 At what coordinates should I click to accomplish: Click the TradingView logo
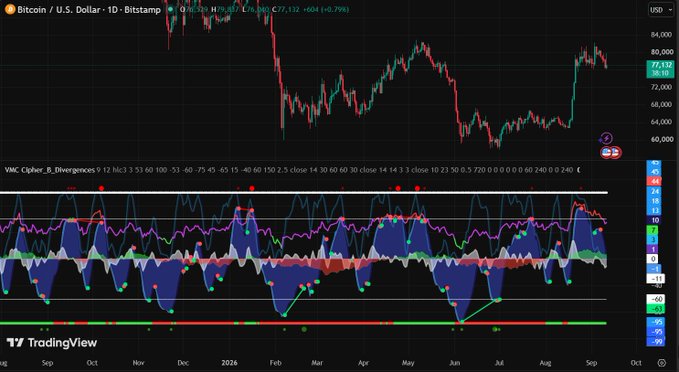pos(52,343)
